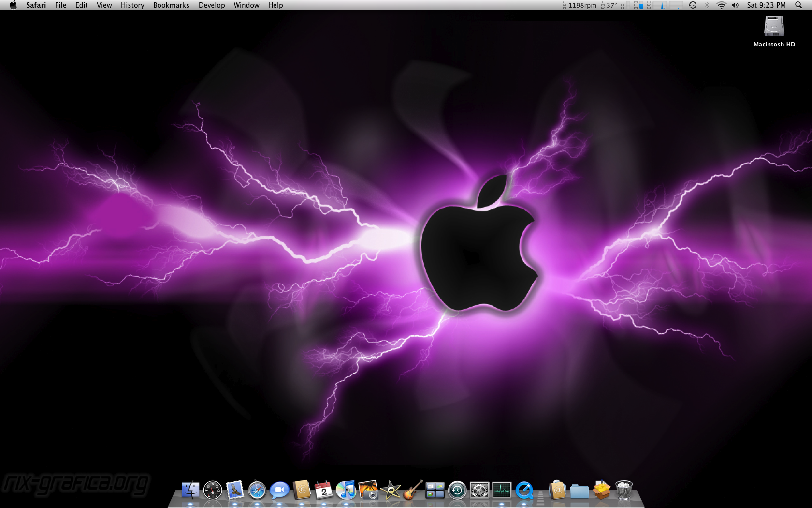
Task: Click the Safari compass icon in Dock
Action: click(257, 490)
